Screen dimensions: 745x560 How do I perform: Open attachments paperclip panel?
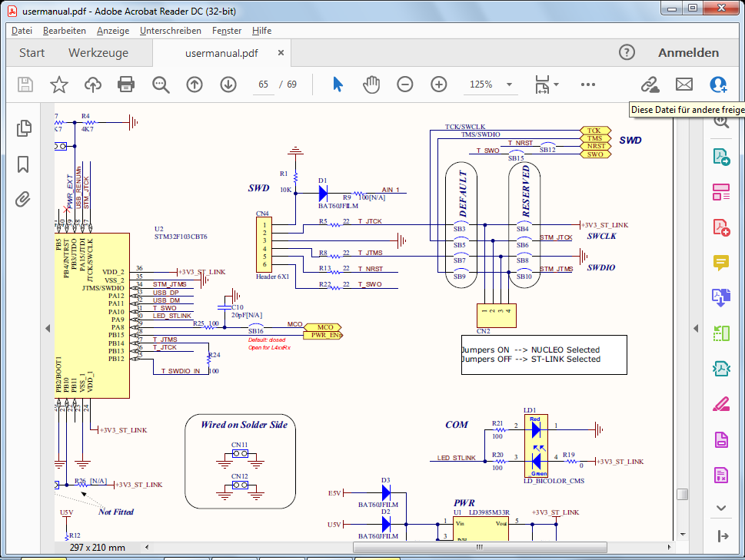pos(23,199)
